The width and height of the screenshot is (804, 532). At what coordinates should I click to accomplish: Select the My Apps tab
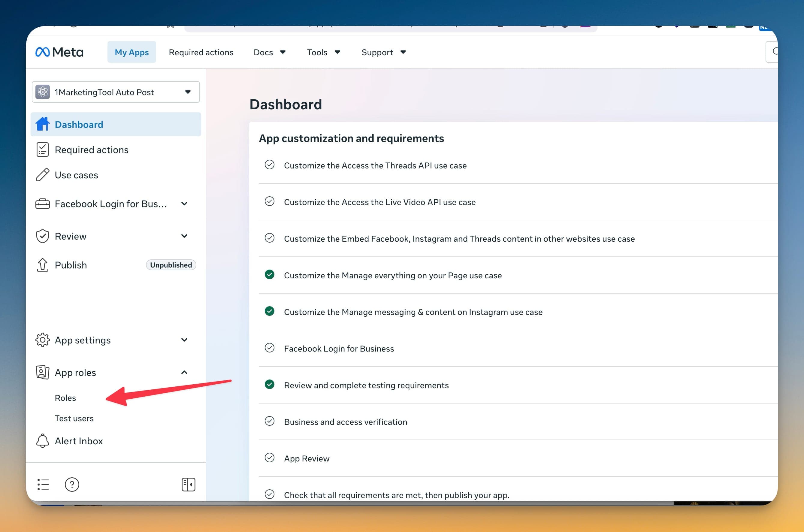pos(131,52)
